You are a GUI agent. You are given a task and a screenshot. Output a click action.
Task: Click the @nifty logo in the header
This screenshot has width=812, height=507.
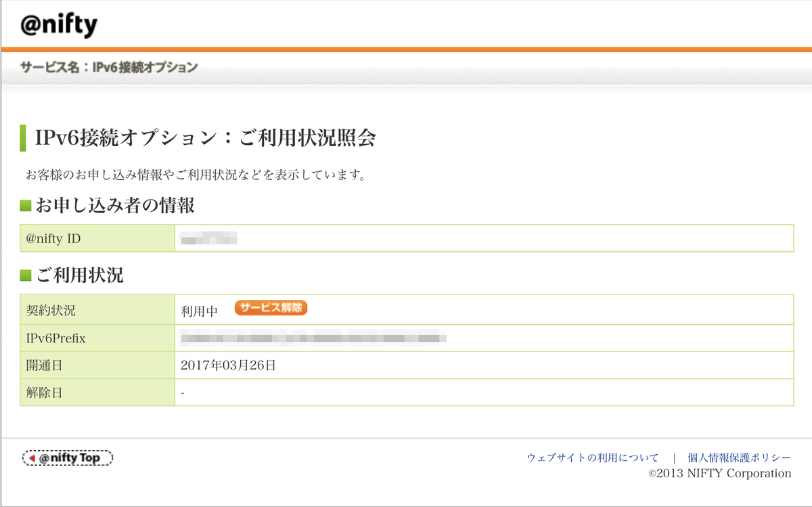coord(59,25)
